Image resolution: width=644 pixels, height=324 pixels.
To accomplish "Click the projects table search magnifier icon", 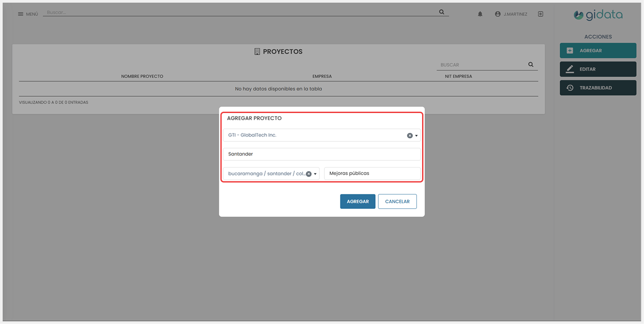I will pyautogui.click(x=531, y=65).
